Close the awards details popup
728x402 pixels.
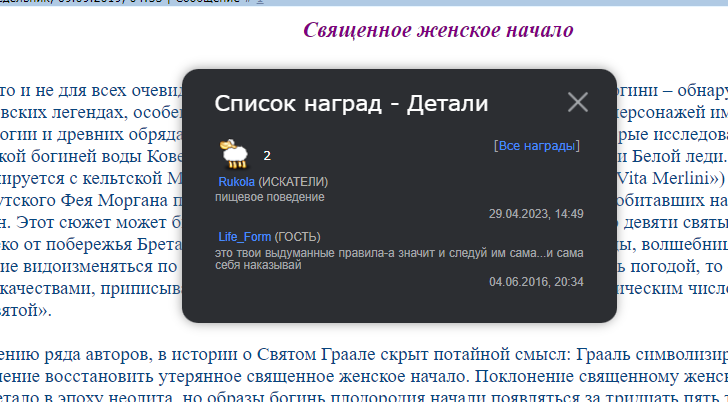point(578,102)
